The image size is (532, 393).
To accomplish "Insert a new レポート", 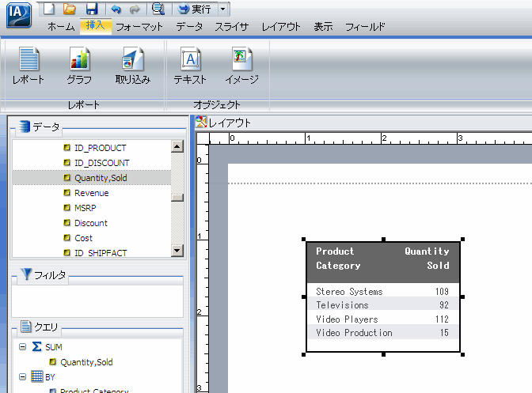I will pos(28,66).
